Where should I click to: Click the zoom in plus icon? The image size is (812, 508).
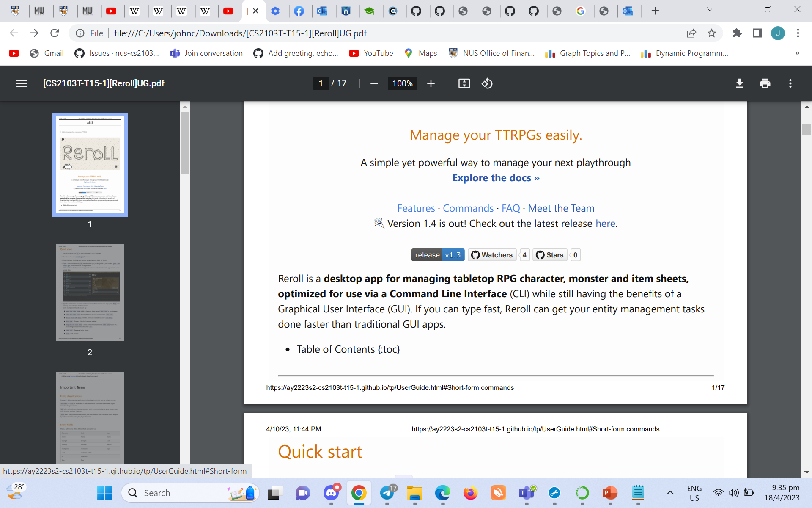(x=431, y=83)
